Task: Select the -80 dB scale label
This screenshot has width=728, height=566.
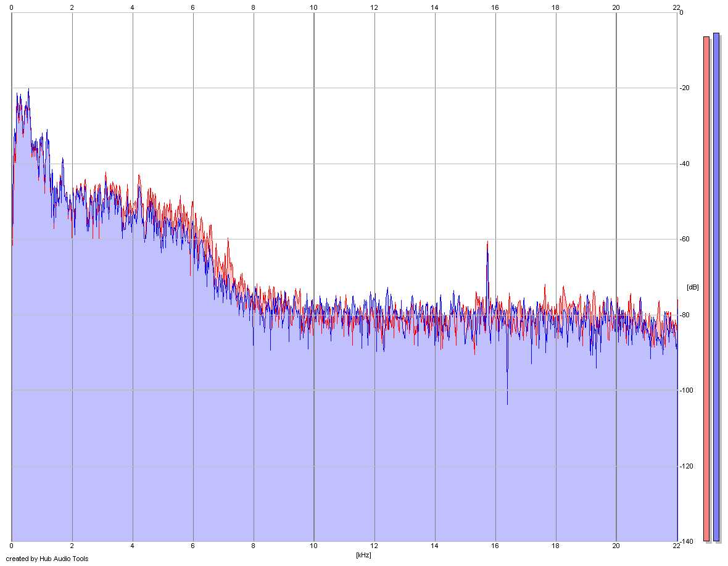Action: point(684,315)
